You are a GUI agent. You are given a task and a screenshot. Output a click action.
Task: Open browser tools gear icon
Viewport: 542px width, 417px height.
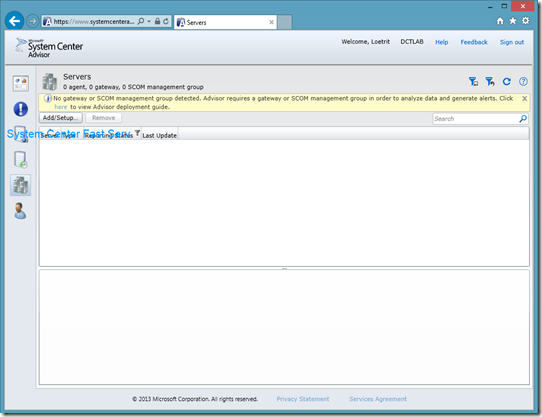(525, 21)
